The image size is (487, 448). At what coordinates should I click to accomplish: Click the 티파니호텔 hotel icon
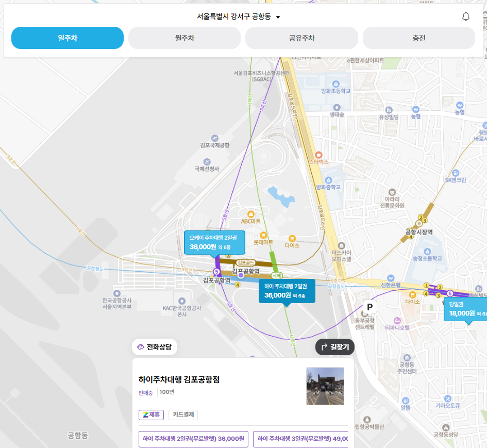(397, 321)
